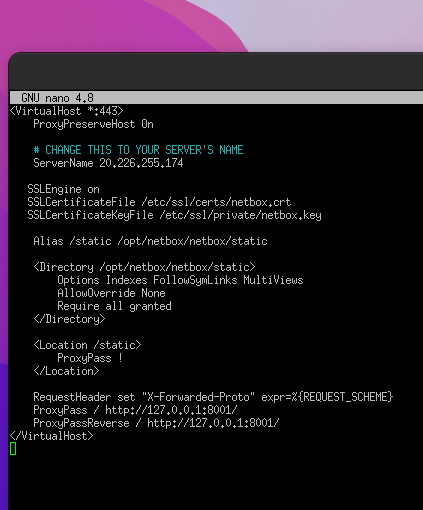The image size is (423, 510).
Task: Click the SSLEngine on line
Action: [63, 189]
